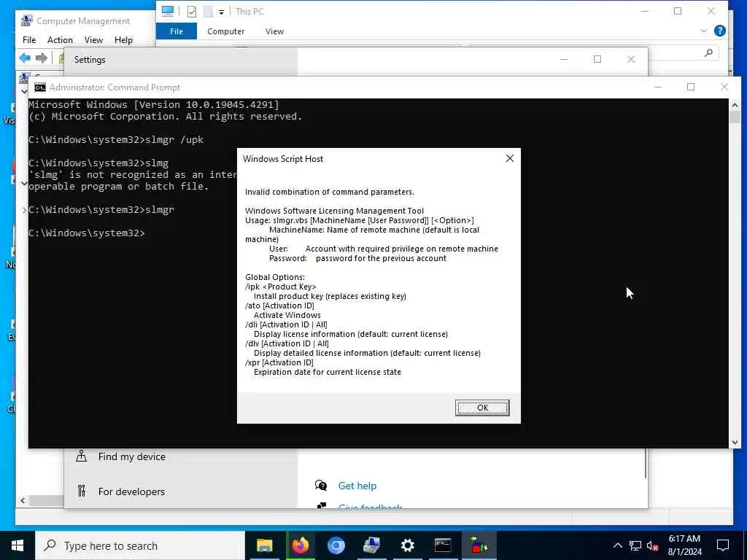
Task: Close the Windows Script Host dialog
Action: tap(509, 158)
